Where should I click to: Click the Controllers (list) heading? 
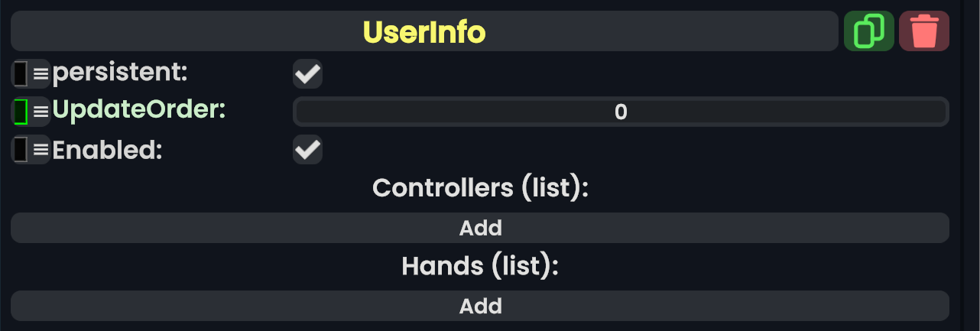[x=480, y=188]
